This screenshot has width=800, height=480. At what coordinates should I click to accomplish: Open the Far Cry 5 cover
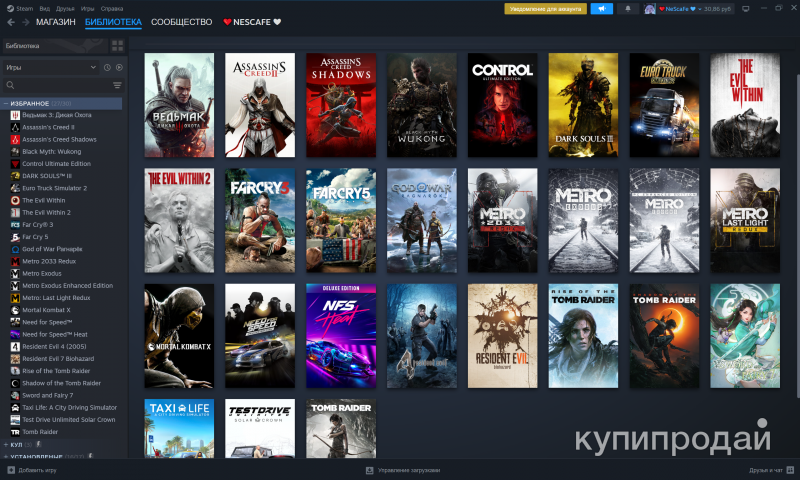341,220
